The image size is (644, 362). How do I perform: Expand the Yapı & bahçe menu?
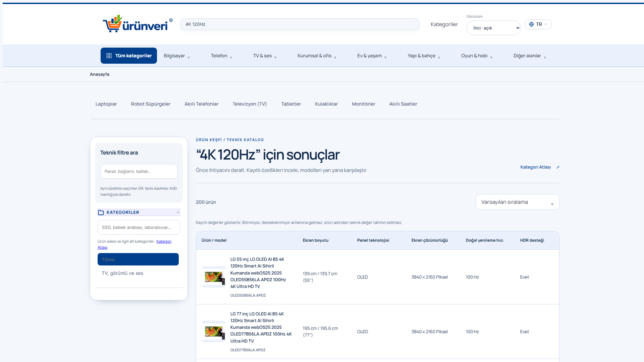[x=424, y=56]
